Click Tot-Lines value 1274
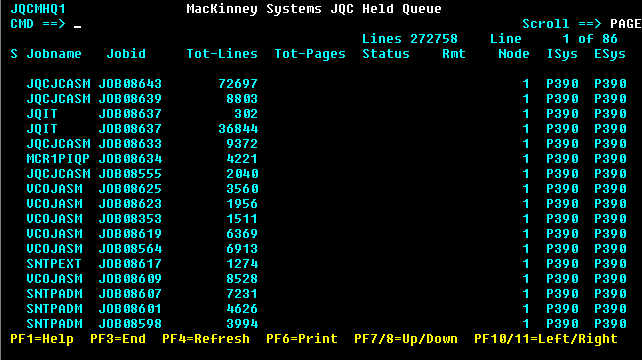The width and height of the screenshot is (642, 360). (242, 264)
